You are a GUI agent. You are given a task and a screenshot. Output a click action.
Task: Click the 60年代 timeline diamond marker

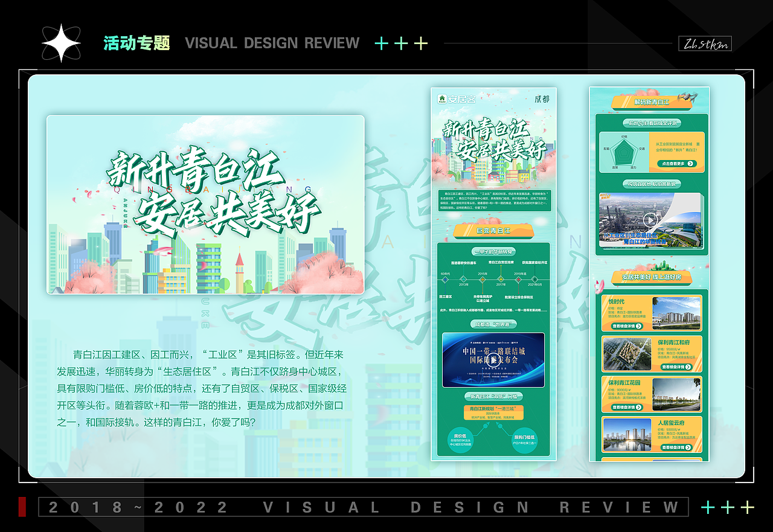pyautogui.click(x=446, y=279)
